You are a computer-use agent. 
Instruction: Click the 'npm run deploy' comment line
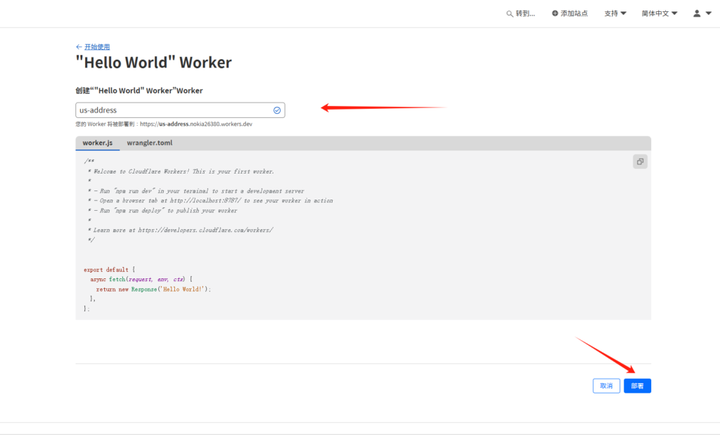pos(162,211)
